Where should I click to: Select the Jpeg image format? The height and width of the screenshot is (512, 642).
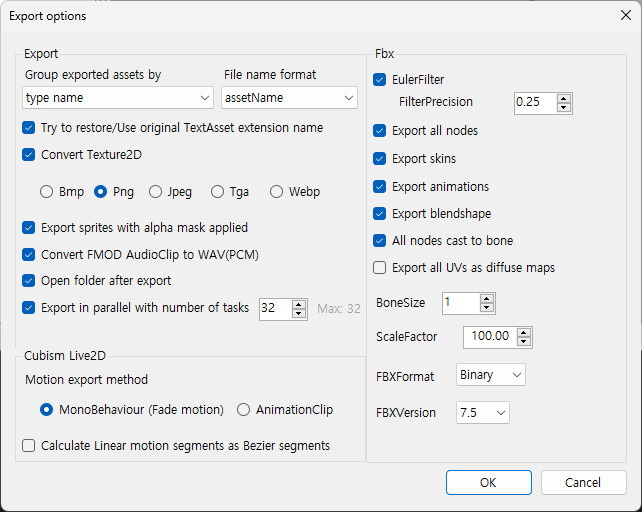tap(155, 192)
